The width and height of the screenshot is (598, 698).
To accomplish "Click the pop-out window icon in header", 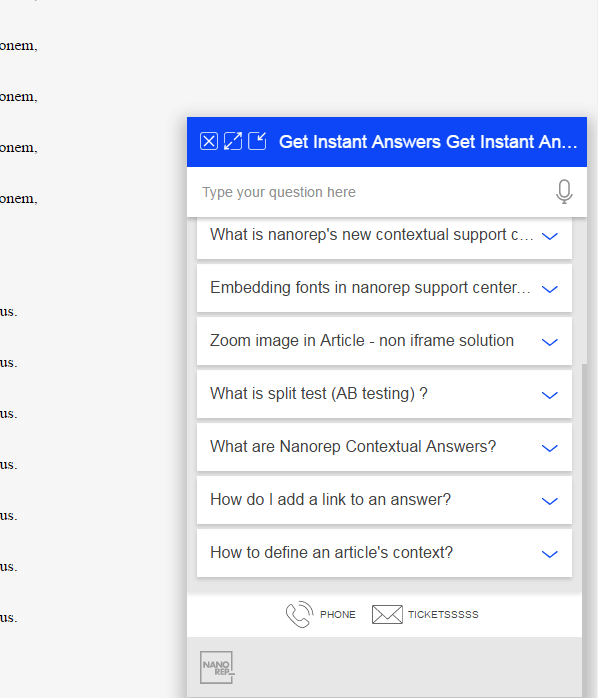I will click(257, 142).
